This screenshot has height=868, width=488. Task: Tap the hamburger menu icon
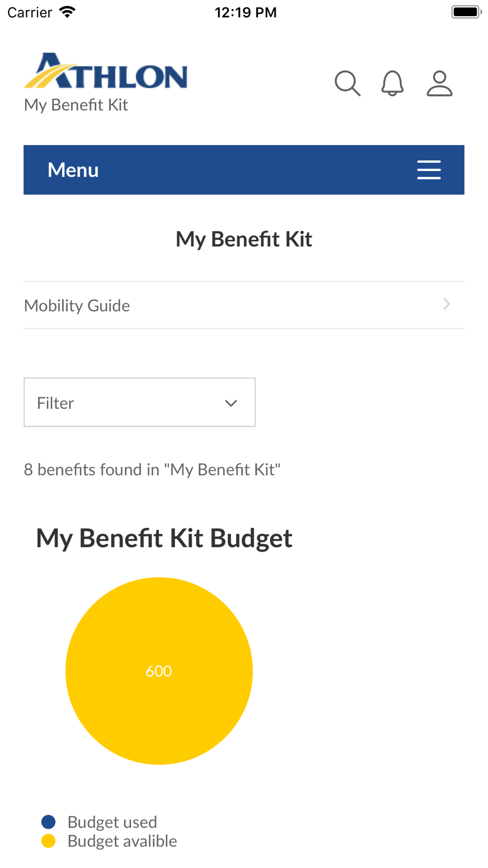(x=429, y=170)
